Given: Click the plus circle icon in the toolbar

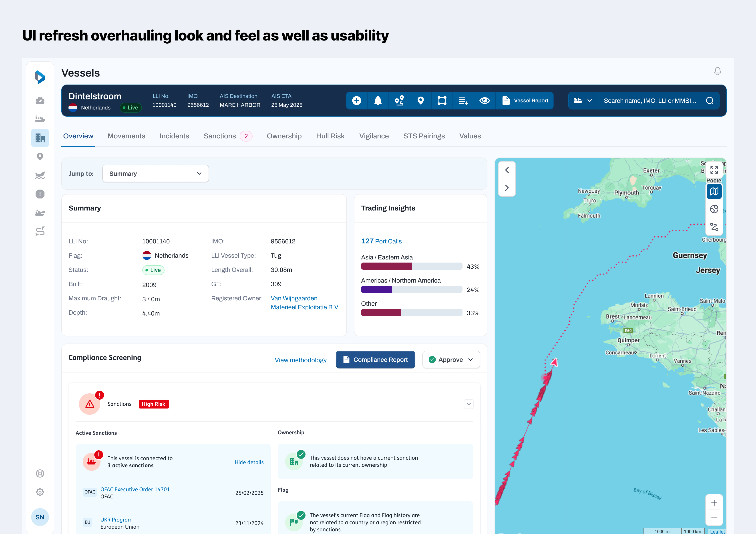Looking at the screenshot, I should 357,101.
